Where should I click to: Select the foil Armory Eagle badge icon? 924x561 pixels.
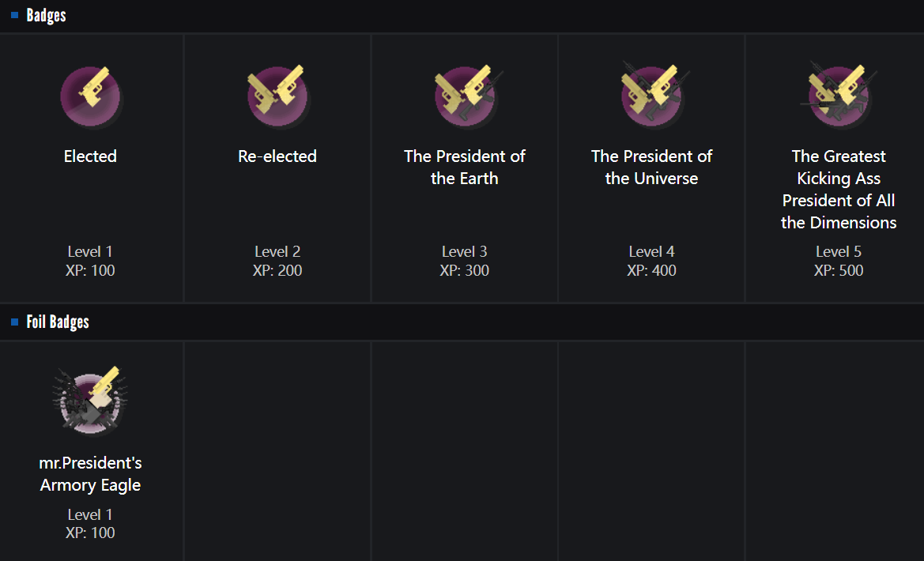90,401
